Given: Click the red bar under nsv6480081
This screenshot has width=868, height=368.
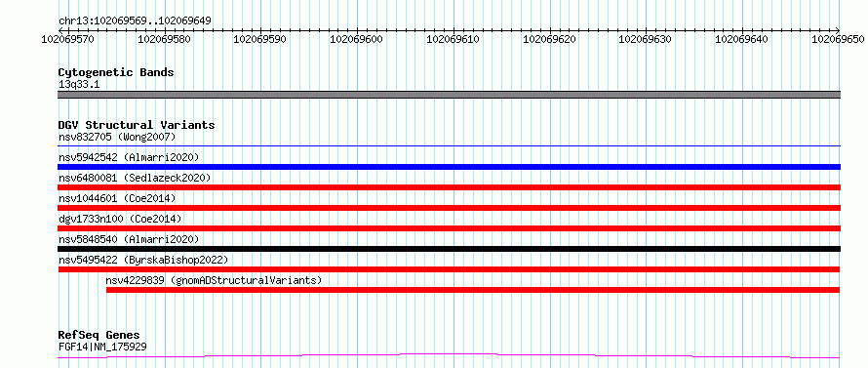Looking at the screenshot, I should (x=449, y=187).
